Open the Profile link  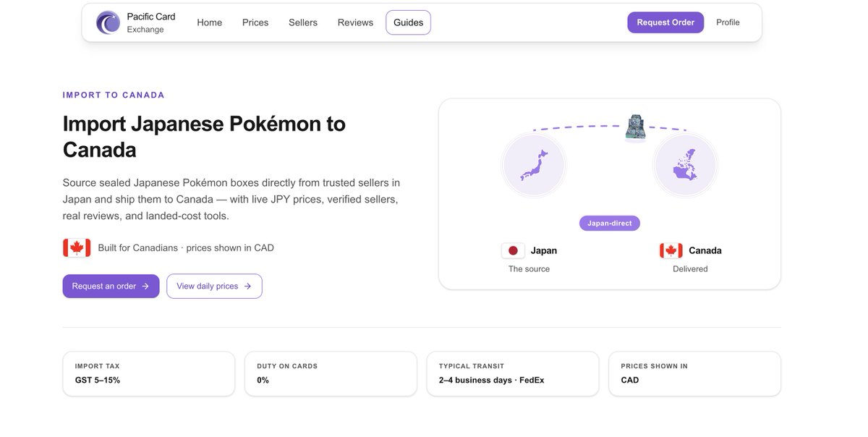(728, 22)
